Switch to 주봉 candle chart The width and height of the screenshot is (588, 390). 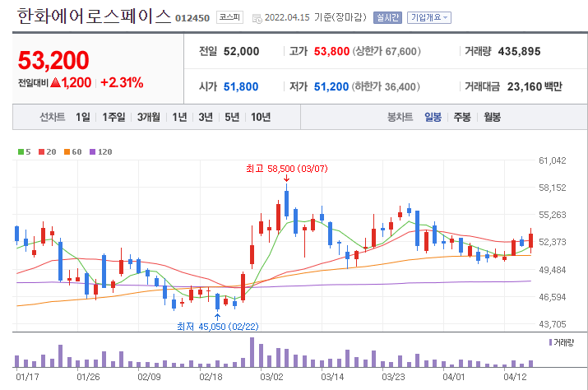[462, 117]
